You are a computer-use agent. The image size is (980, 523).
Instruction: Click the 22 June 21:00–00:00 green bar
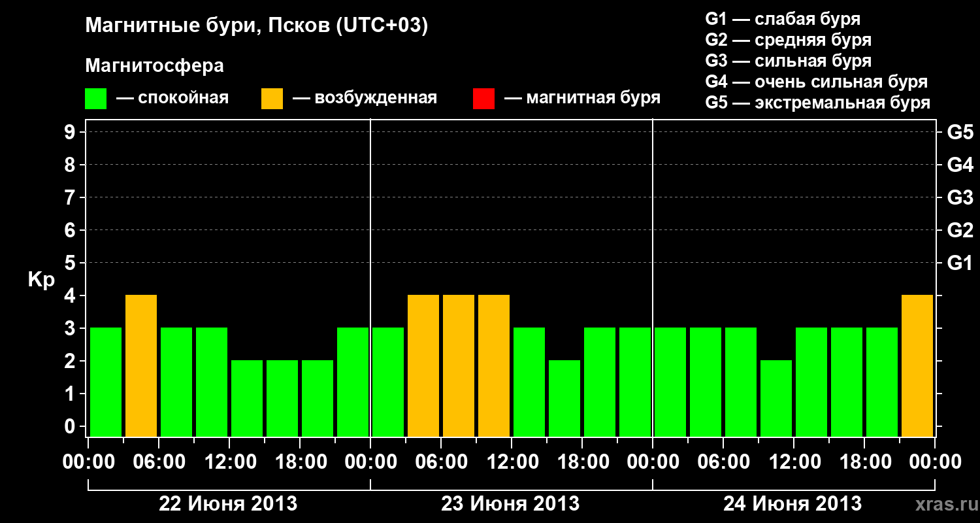tap(353, 382)
